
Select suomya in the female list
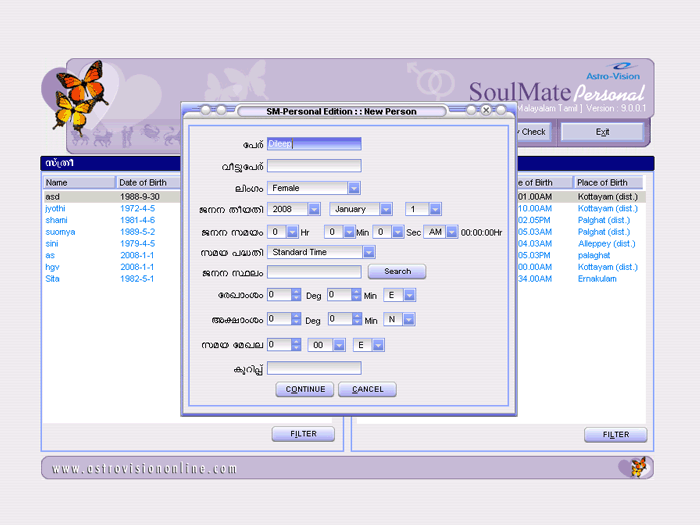coord(60,232)
